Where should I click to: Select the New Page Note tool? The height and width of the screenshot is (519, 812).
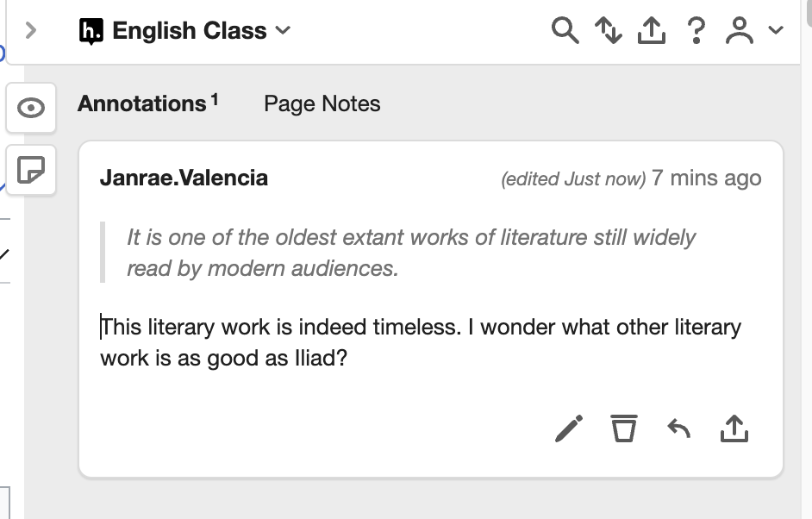[x=30, y=170]
